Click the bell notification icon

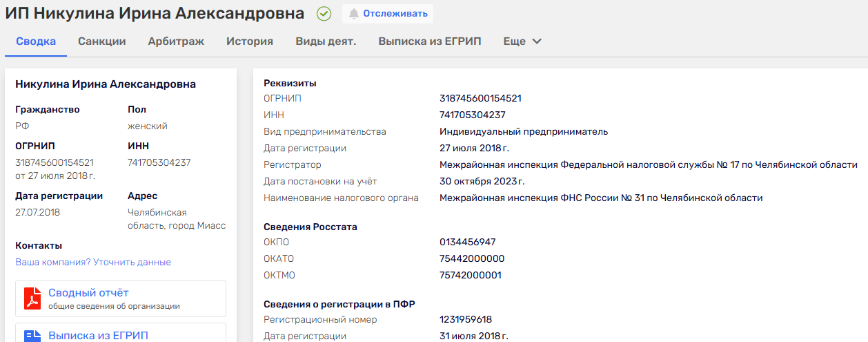[354, 14]
